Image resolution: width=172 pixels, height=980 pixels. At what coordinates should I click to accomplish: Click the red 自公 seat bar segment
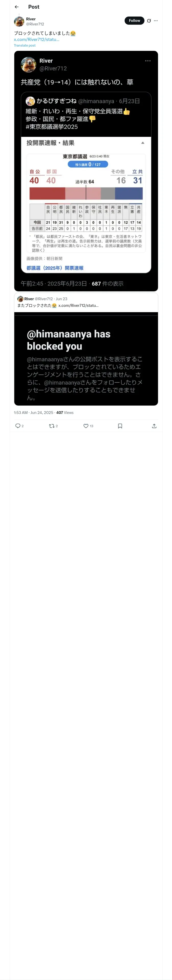coord(47,193)
